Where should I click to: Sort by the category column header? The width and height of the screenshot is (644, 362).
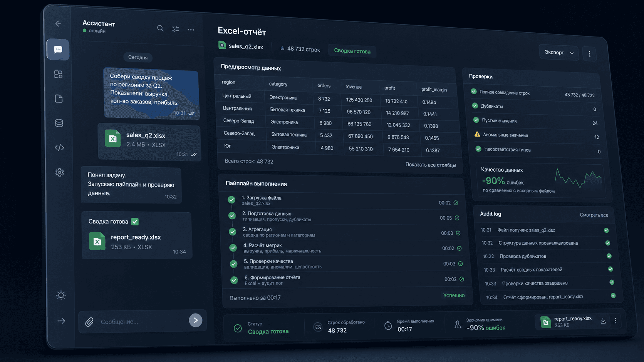pyautogui.click(x=278, y=84)
